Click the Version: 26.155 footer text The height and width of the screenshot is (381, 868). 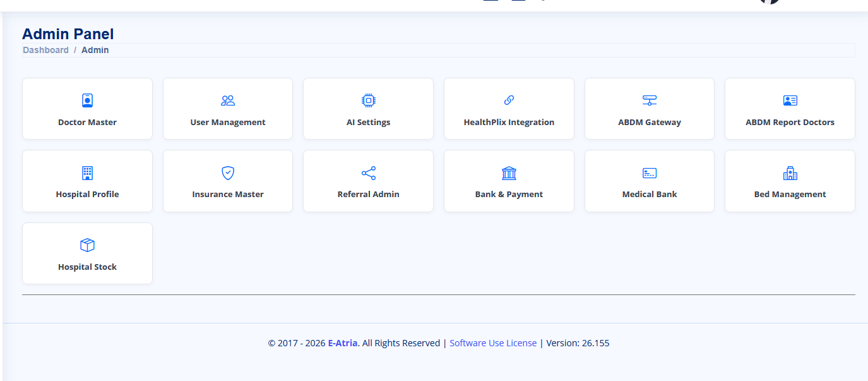coord(578,343)
